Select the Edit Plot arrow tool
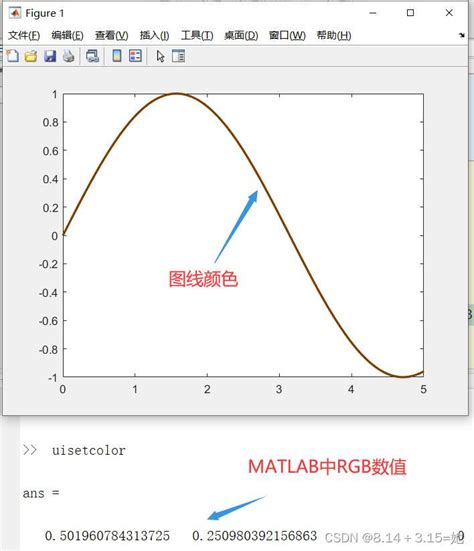 [160, 56]
